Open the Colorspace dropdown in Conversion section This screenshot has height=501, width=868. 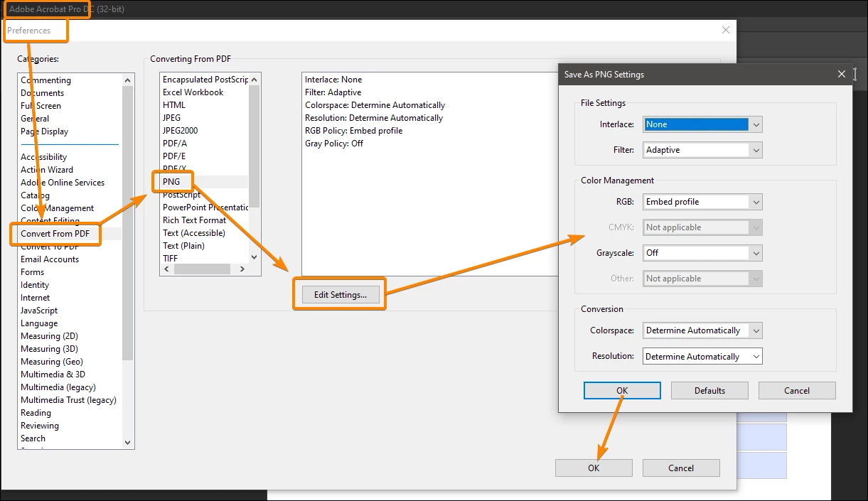(x=702, y=330)
